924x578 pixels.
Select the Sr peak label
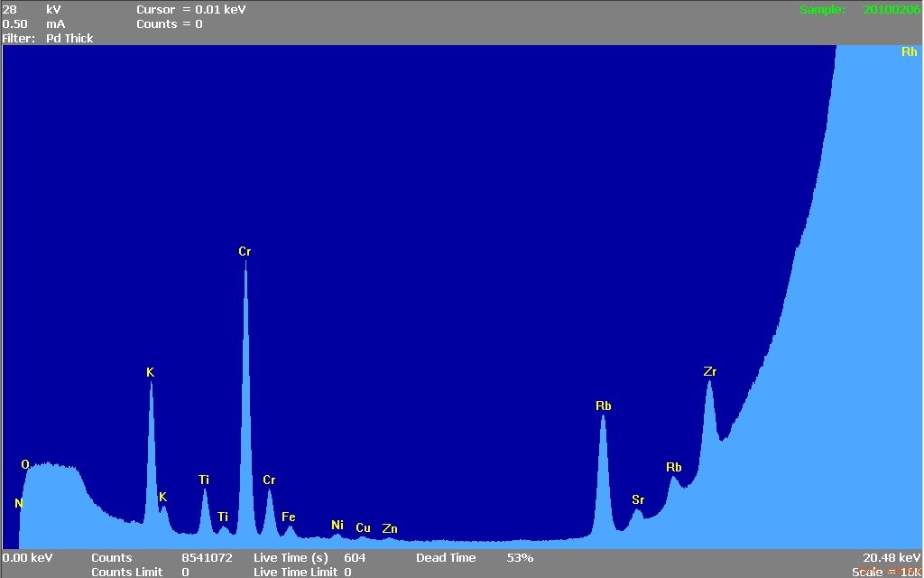click(x=638, y=499)
